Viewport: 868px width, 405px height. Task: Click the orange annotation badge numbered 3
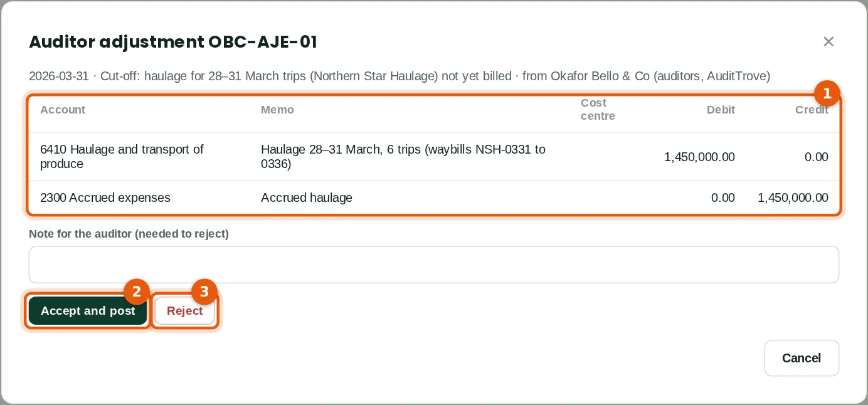(x=204, y=292)
